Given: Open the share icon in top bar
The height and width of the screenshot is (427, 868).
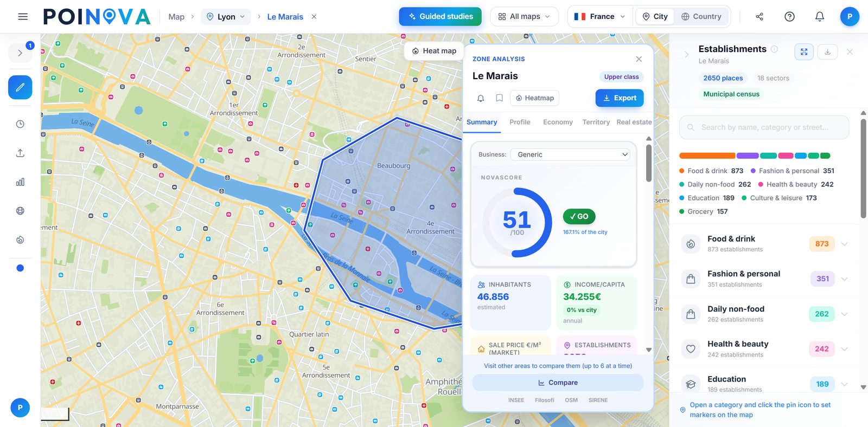Looking at the screenshot, I should [x=759, y=17].
